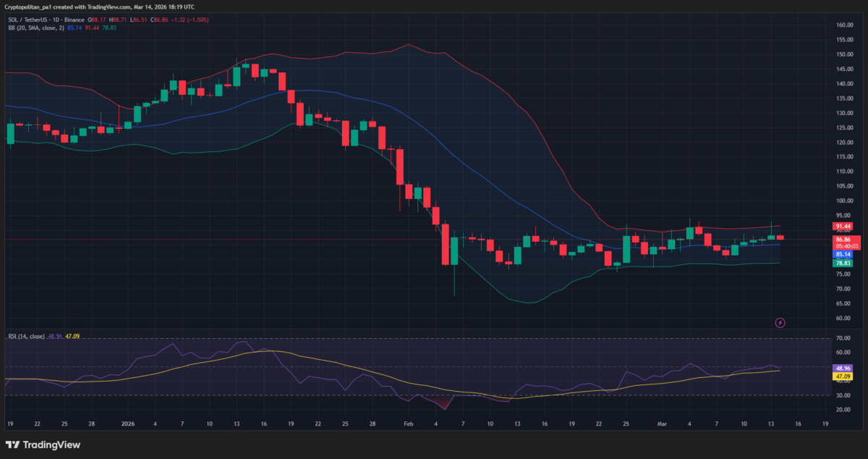Click the red 91.44 upper band price label
Screen dimensions: 868x459
[841, 227]
